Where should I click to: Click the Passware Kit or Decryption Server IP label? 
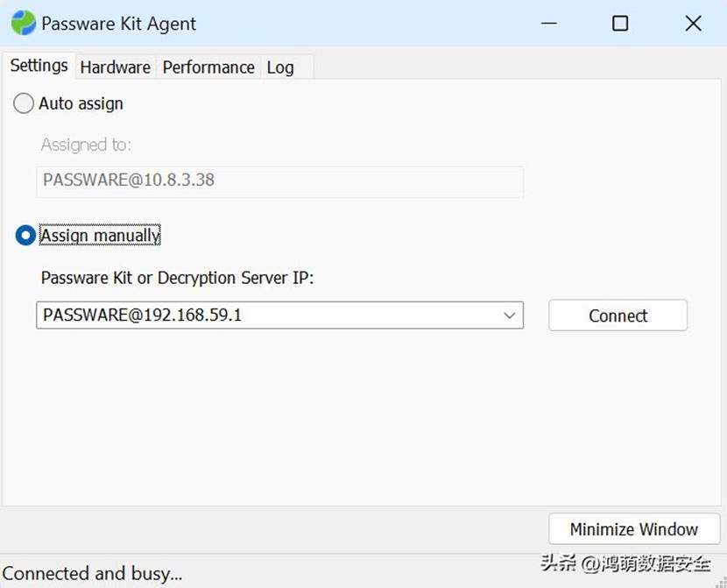point(177,278)
